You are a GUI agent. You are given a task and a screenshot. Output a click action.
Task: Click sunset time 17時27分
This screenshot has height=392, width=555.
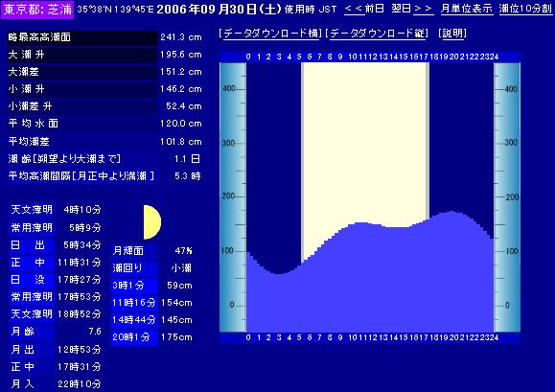pyautogui.click(x=80, y=280)
